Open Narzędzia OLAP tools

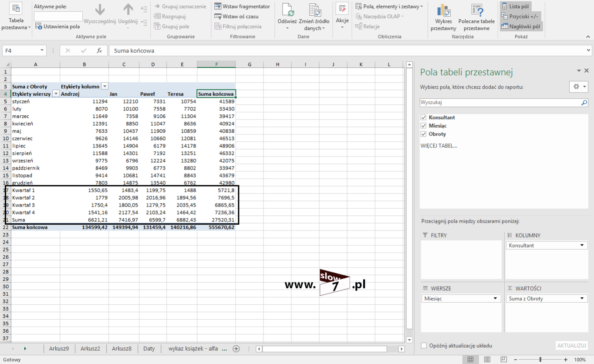point(380,17)
